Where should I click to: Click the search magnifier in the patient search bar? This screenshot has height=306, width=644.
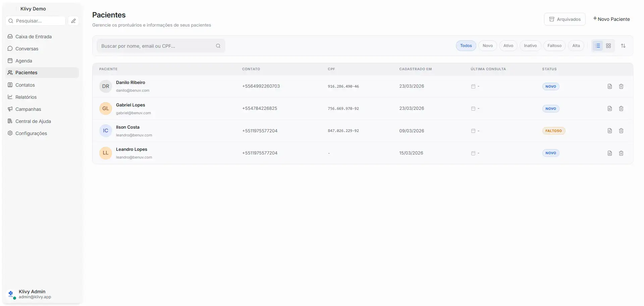pos(218,46)
